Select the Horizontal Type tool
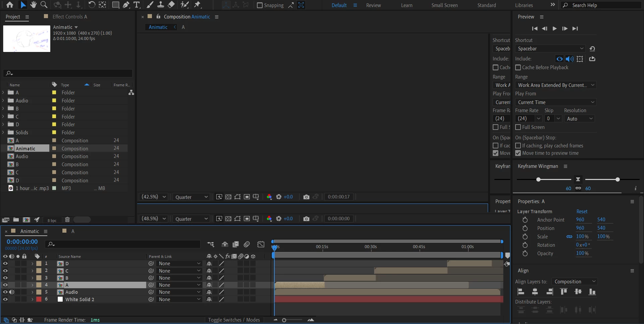 pos(137,5)
